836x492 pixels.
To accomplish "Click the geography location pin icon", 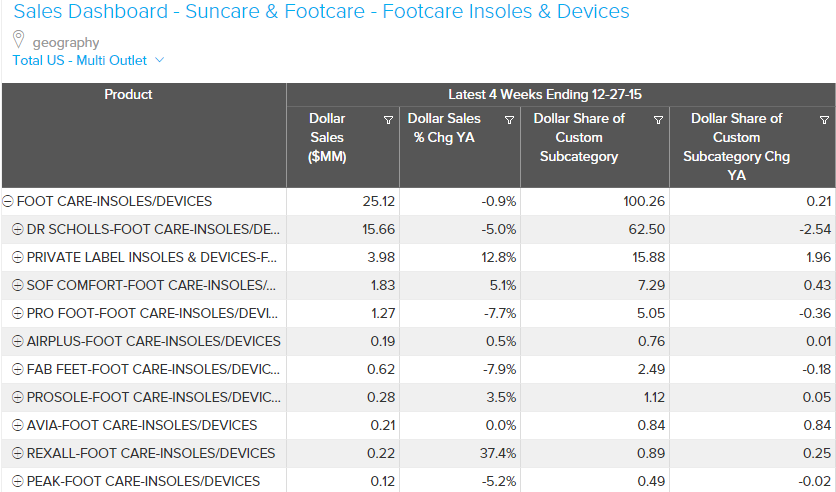I will click(x=18, y=40).
